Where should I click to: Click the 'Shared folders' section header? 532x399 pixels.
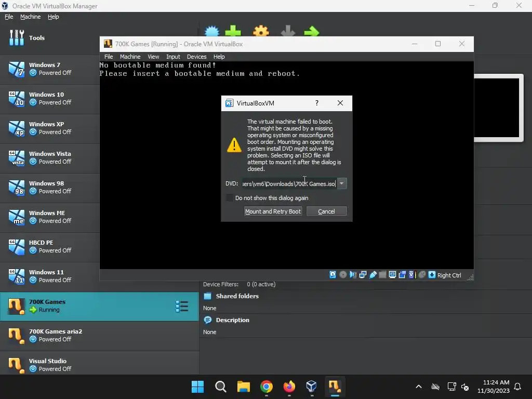pos(237,296)
